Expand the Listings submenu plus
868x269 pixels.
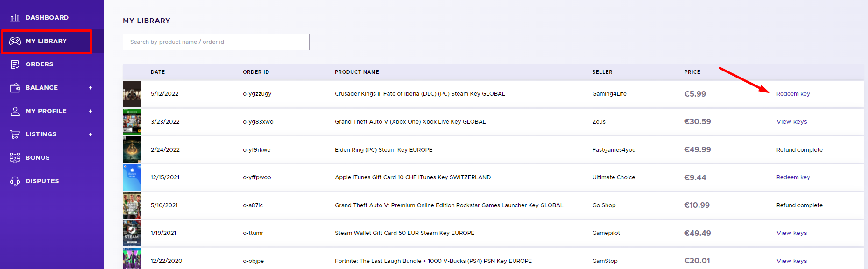tap(91, 134)
